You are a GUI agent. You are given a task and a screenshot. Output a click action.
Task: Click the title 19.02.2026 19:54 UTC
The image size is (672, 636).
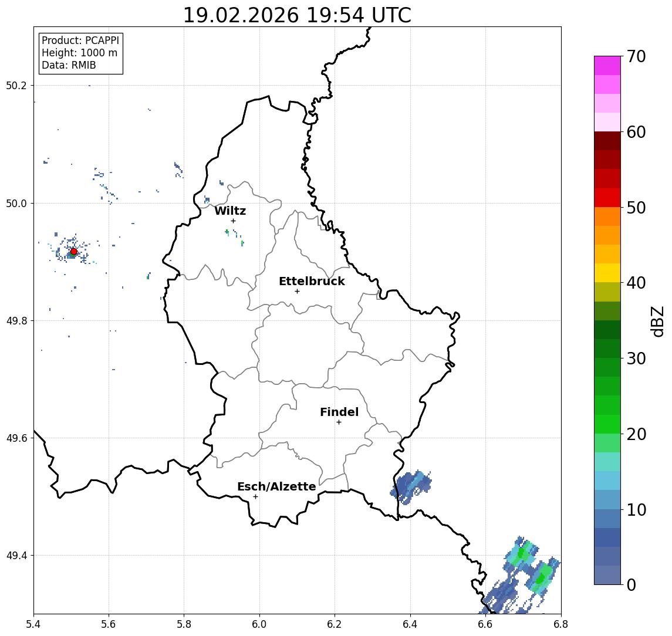[297, 15]
